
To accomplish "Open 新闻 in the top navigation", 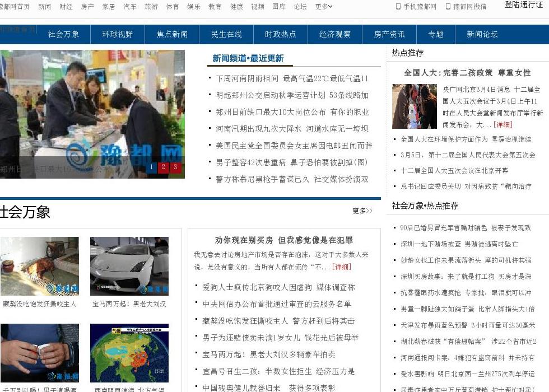I will (x=44, y=6).
